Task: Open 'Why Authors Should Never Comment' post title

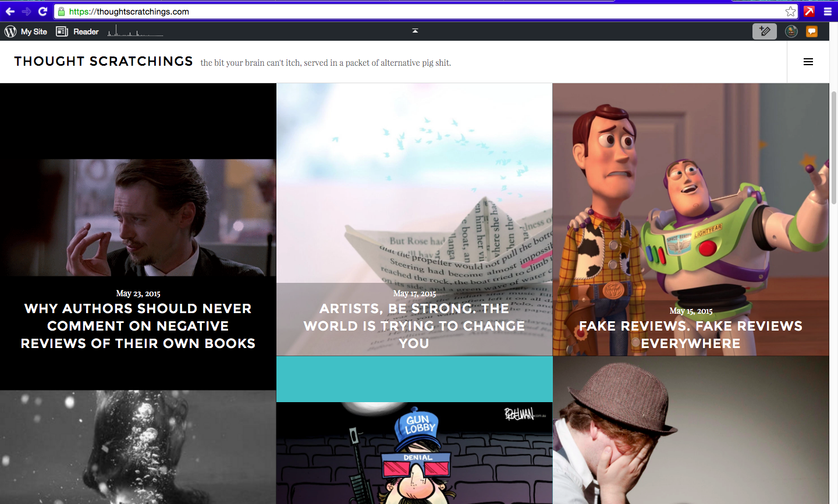Action: tap(138, 326)
